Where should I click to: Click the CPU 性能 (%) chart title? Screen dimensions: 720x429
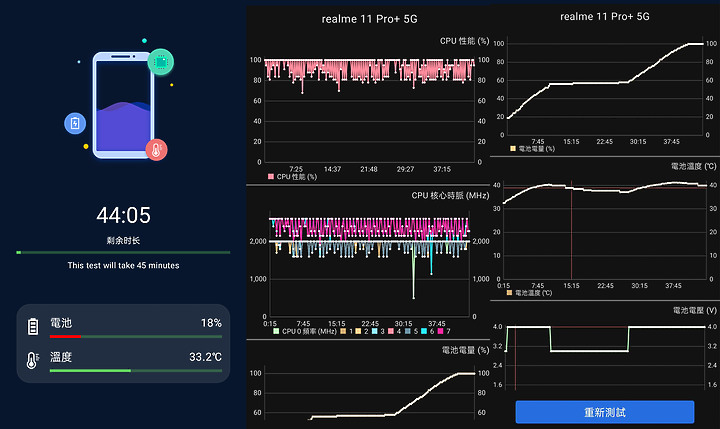464,41
